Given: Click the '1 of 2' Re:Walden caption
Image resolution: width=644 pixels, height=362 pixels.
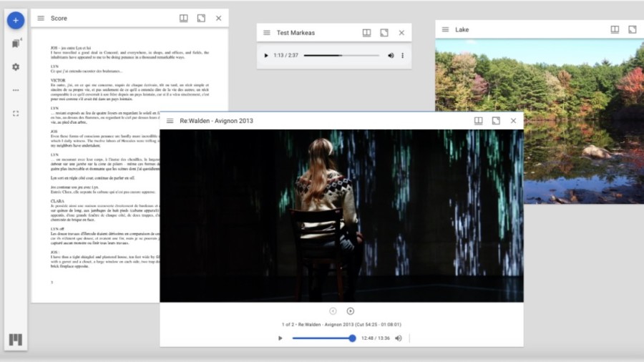Looking at the screenshot, I should (x=341, y=324).
